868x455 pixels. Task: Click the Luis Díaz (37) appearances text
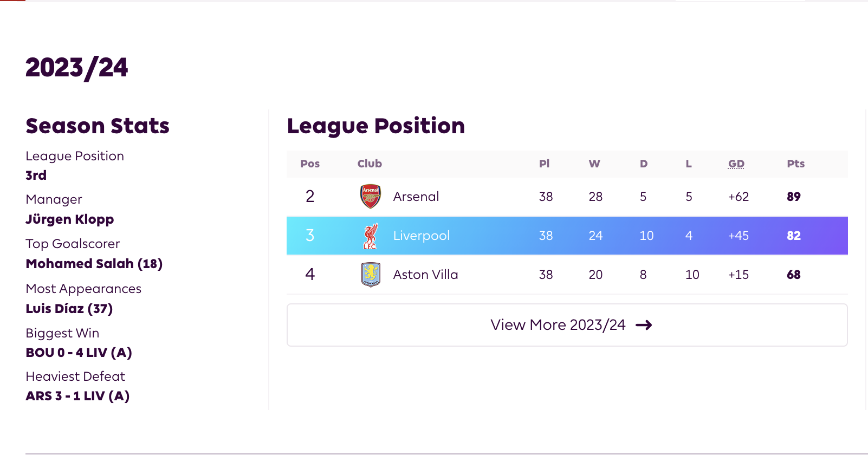point(69,309)
